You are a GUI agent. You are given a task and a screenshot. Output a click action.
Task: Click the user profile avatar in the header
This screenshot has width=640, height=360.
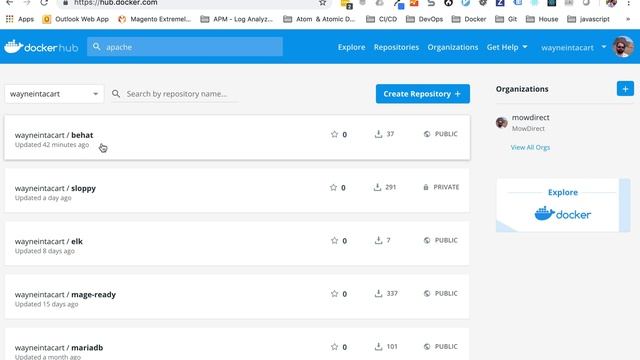(623, 47)
